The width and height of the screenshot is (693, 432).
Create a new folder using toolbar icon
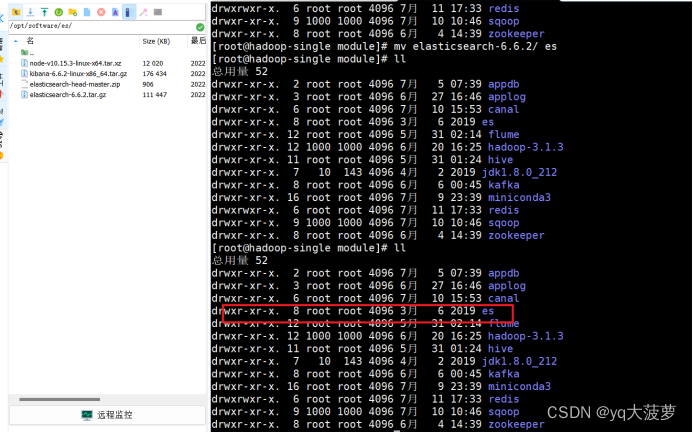72,12
